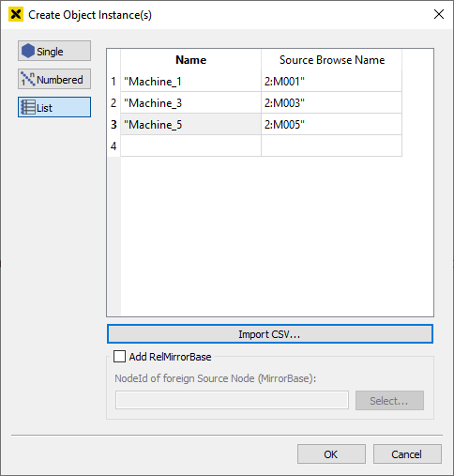This screenshot has height=476, width=454.
Task: Select row header number 2
Action: [x=113, y=103]
